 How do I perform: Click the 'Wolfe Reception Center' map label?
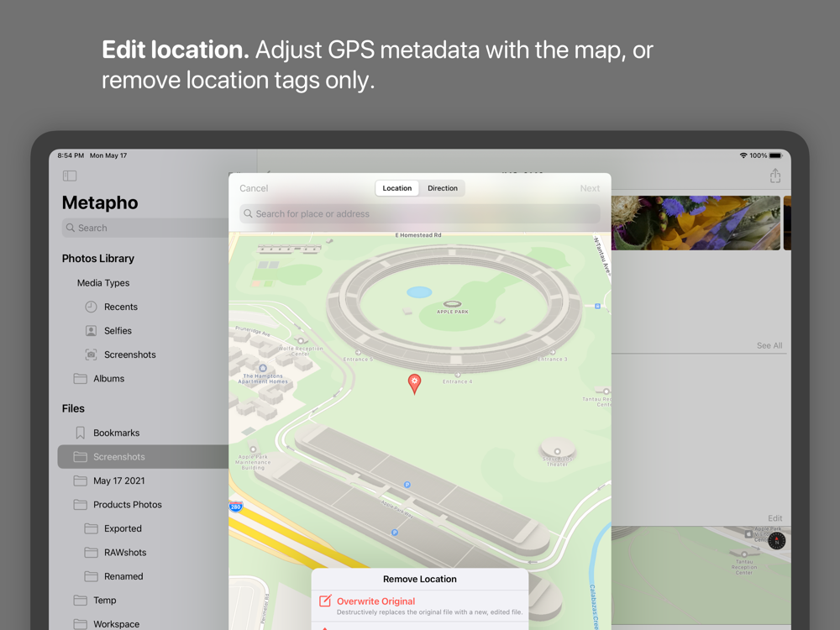click(x=301, y=351)
